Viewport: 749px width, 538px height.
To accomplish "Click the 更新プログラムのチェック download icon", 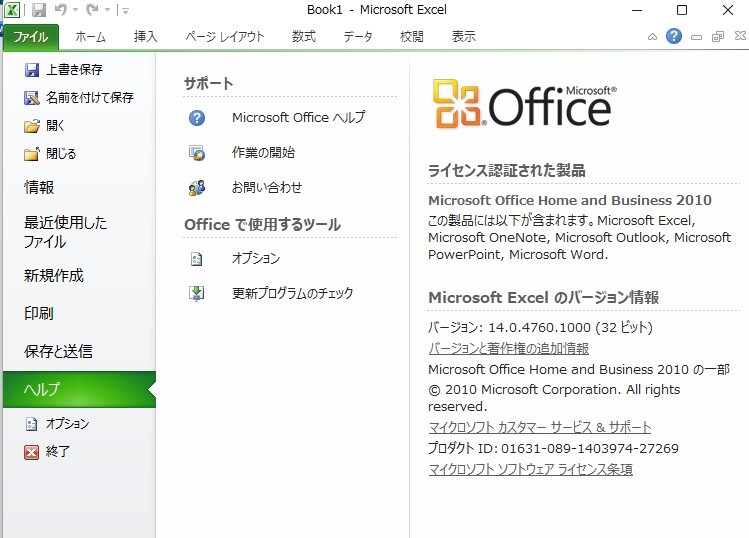I will pyautogui.click(x=197, y=293).
